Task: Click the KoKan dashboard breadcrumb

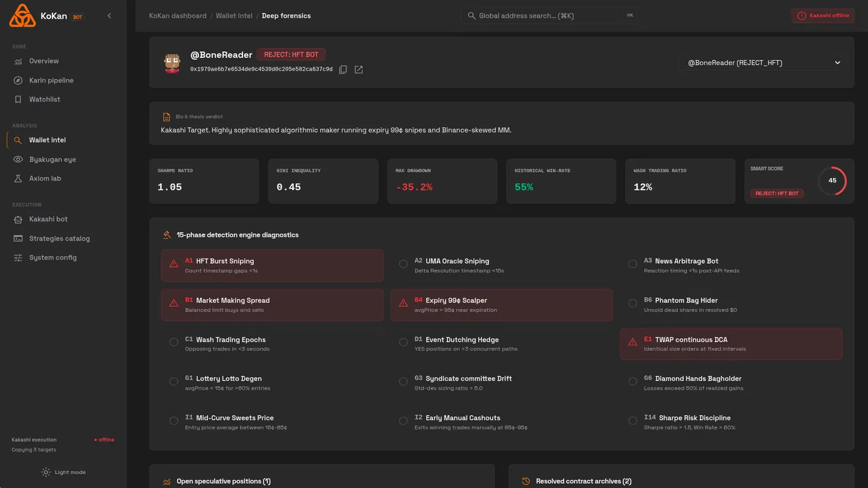Action: (178, 16)
